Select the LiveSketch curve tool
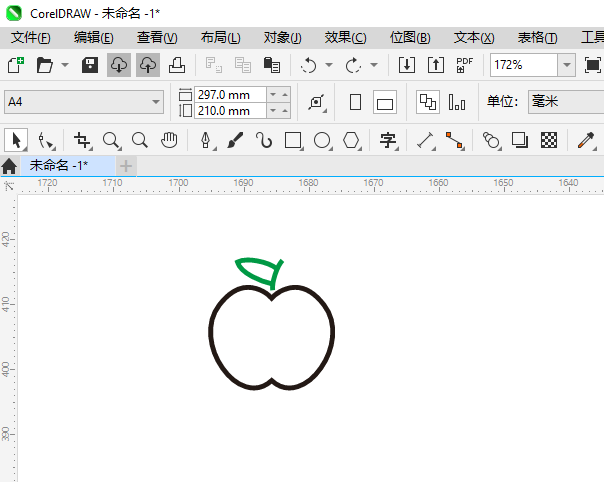Screen dimensions: 604x482 [x=264, y=140]
